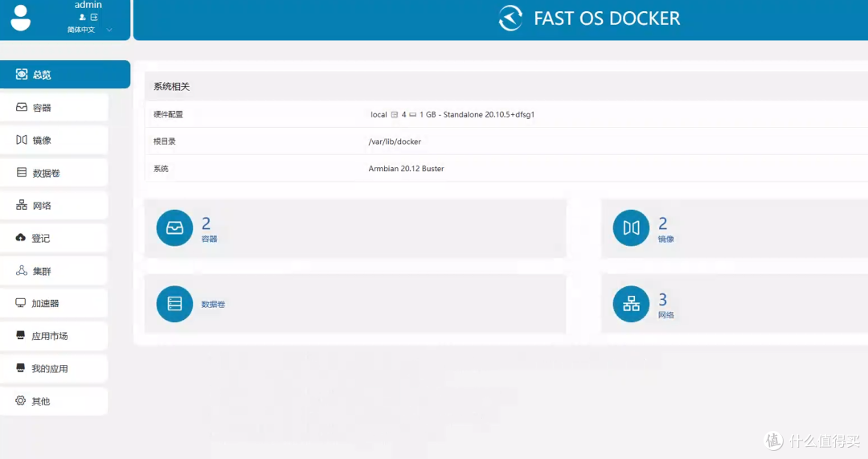The height and width of the screenshot is (459, 868).
Task: Open 登记 registry via its cloud icon
Action: click(x=20, y=237)
